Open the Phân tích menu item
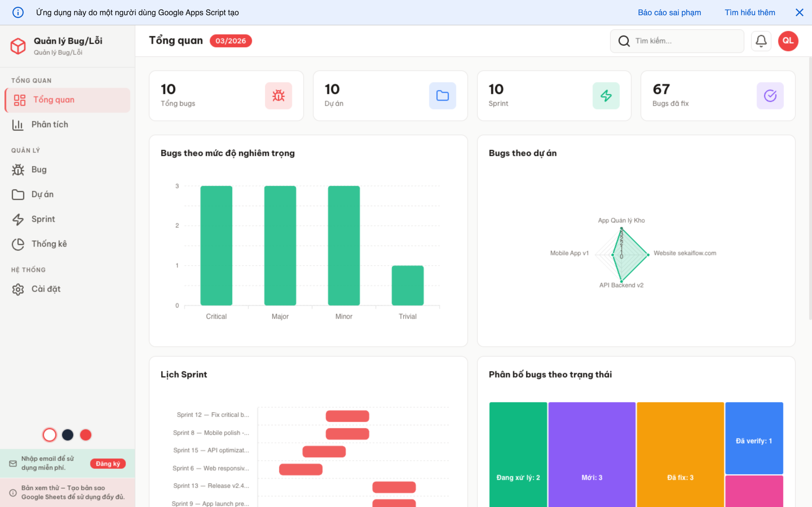Viewport: 812px width, 507px height. [50, 124]
